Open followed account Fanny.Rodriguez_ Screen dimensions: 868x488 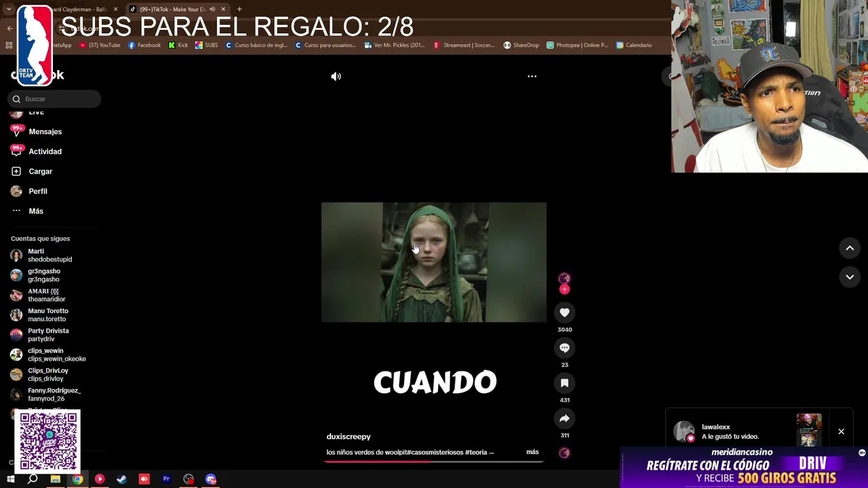tap(46, 394)
